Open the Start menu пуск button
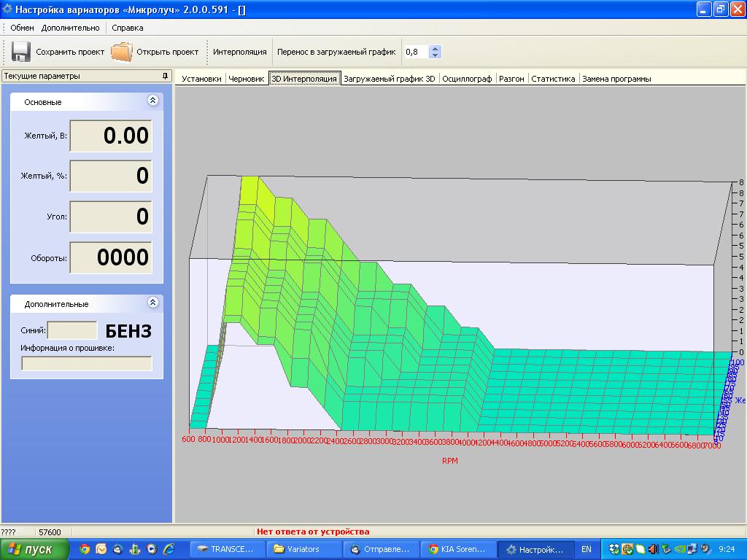This screenshot has height=560, width=747. click(x=34, y=549)
